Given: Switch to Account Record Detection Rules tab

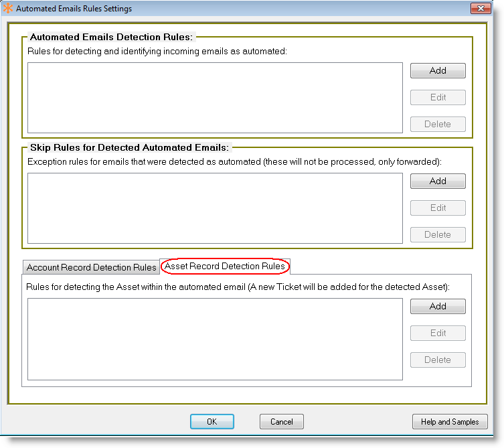Looking at the screenshot, I should click(x=91, y=267).
